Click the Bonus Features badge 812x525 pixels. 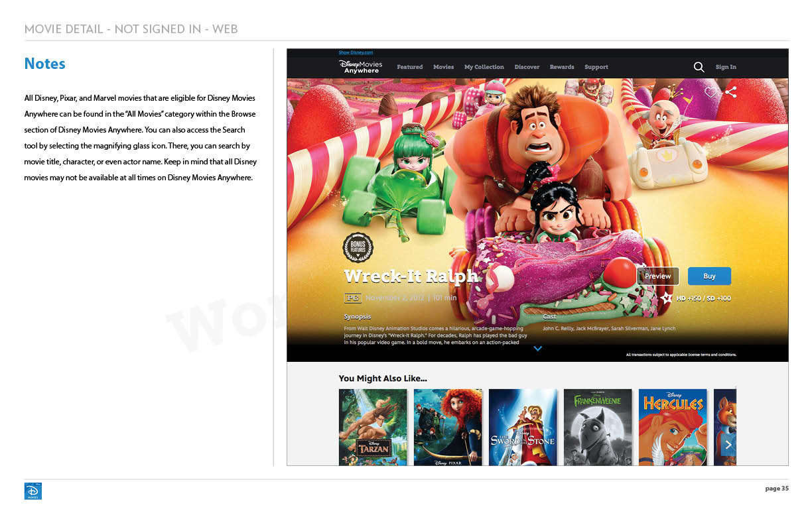point(358,248)
